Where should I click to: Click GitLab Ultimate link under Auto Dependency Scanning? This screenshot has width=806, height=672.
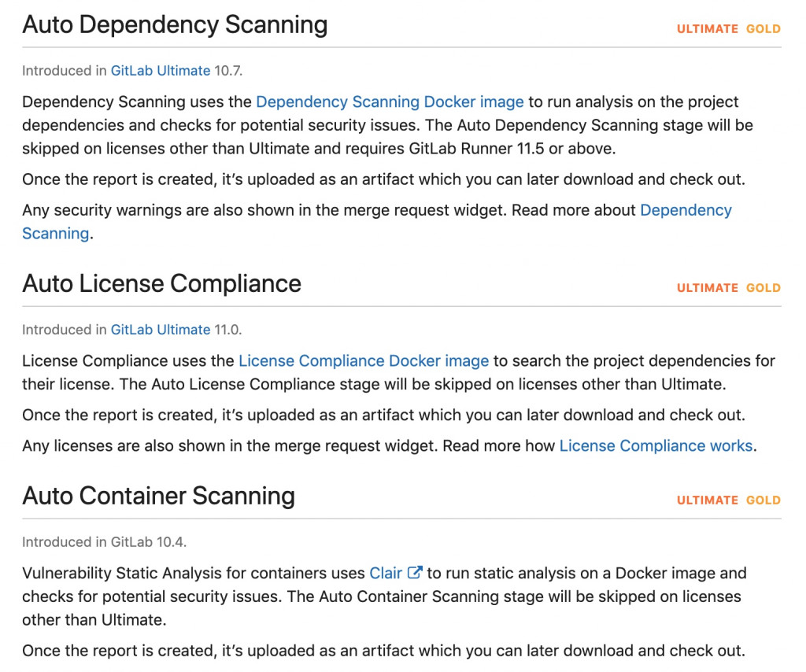pos(161,70)
